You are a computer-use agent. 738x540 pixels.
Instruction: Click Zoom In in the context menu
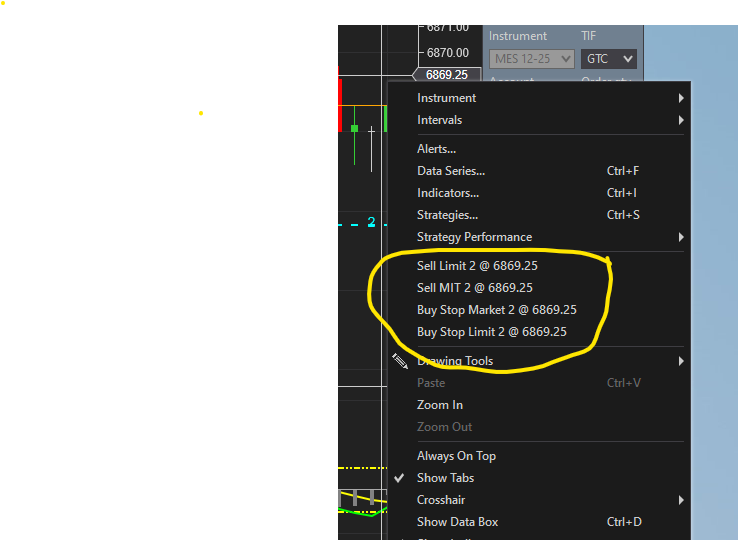click(x=439, y=405)
